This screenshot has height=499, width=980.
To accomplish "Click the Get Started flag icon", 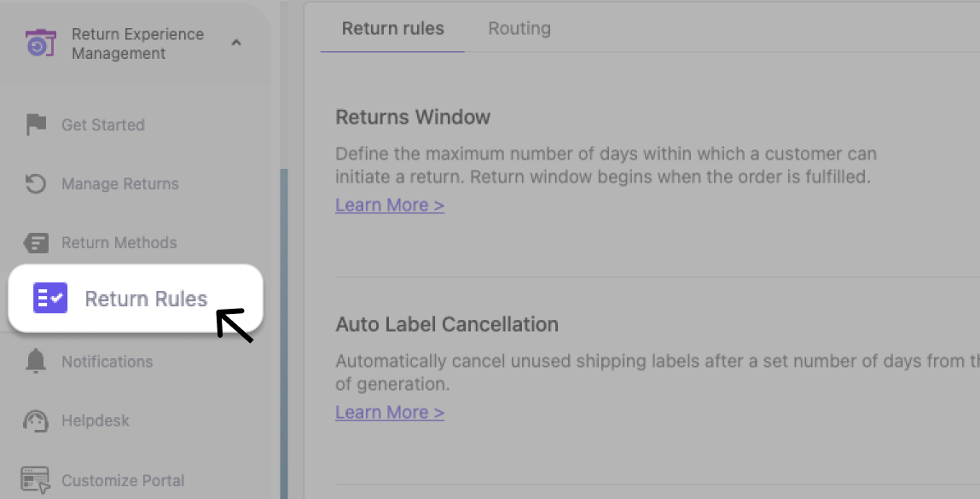I will (37, 125).
